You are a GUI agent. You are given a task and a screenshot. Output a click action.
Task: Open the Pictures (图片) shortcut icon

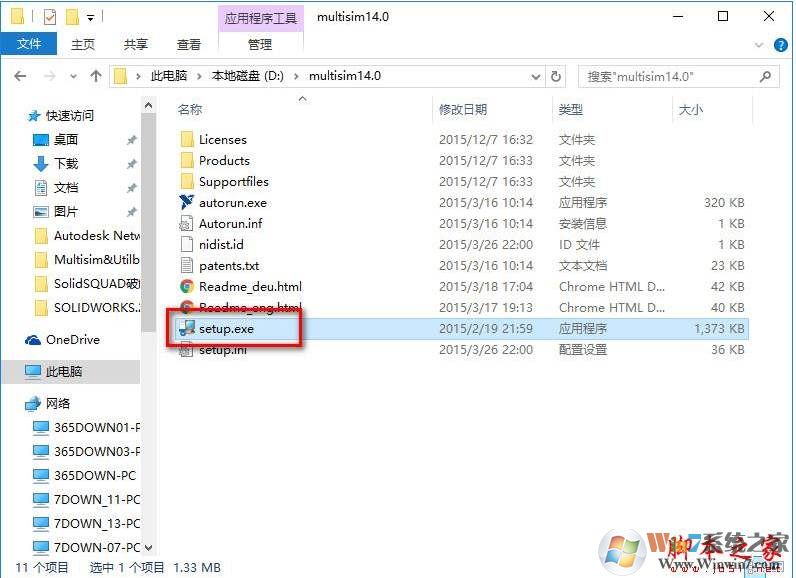(x=41, y=212)
